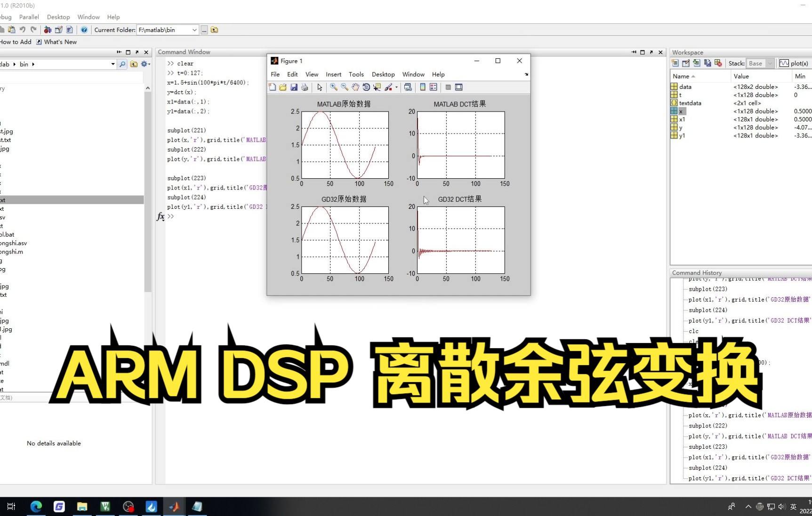
Task: Enable the Data Cursor tool in Figure 1
Action: click(377, 87)
